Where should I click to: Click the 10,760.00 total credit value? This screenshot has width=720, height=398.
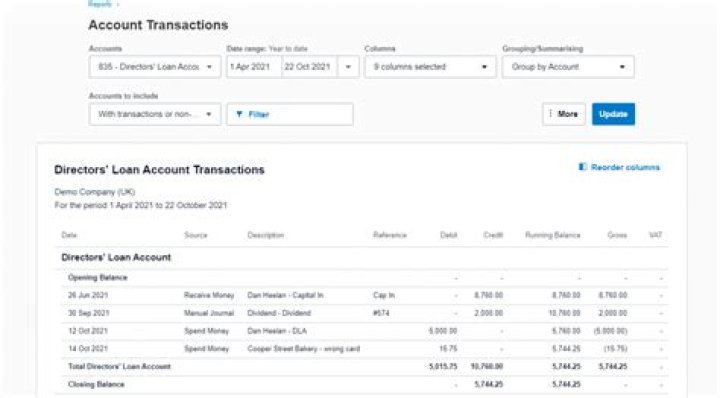point(487,367)
